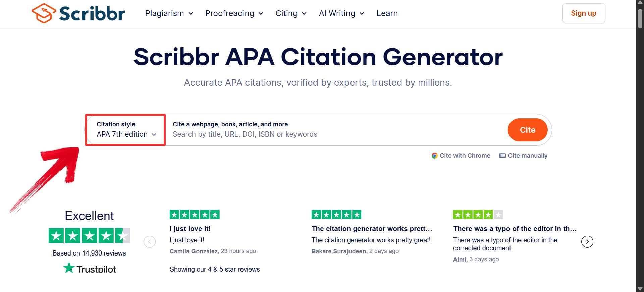This screenshot has width=644, height=292.
Task: Click the four-star rating on Aimi's review
Action: 477,214
